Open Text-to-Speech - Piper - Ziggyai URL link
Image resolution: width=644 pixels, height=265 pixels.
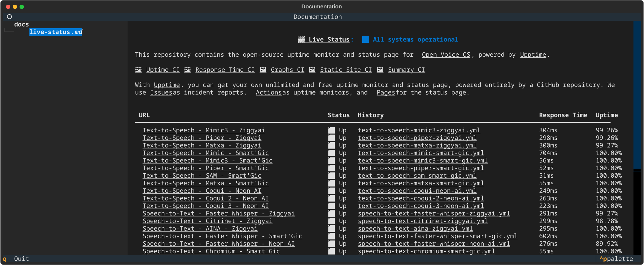pos(202,138)
